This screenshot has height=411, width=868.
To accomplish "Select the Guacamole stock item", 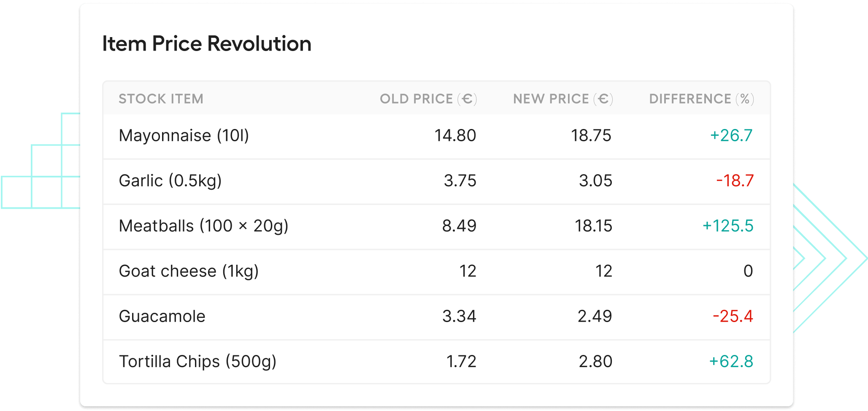I will click(x=162, y=316).
